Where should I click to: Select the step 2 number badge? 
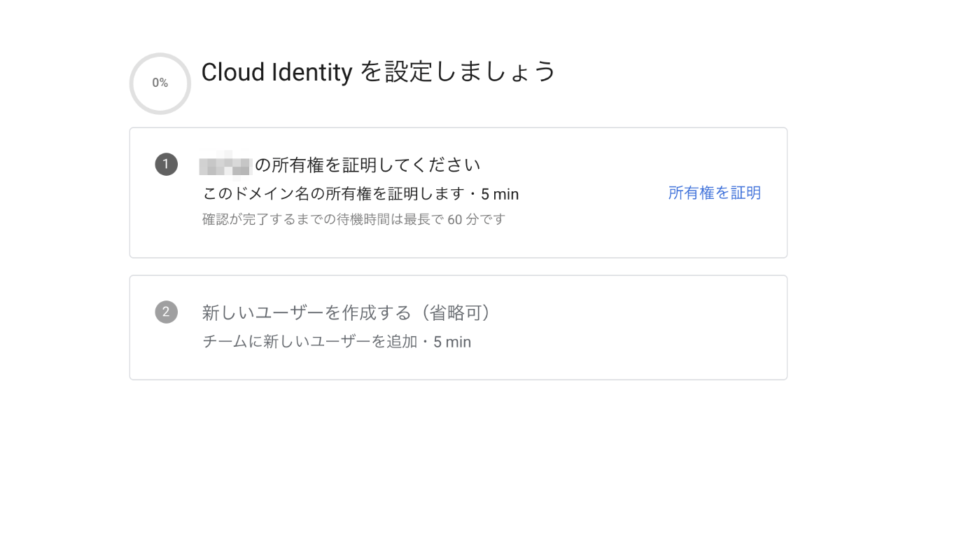coord(166,312)
